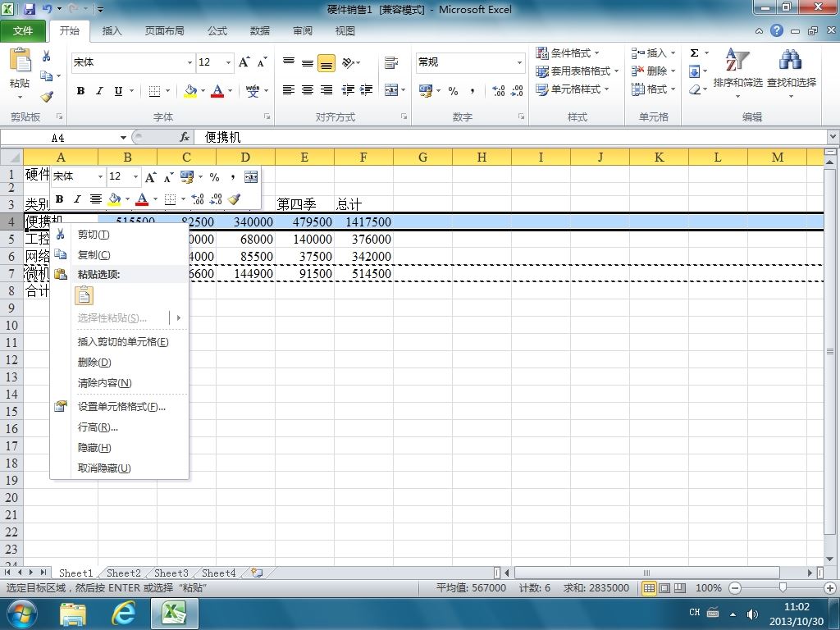Screen dimensions: 840x630
Task: Click ribbon Increase Decimal icon
Action: tap(498, 90)
